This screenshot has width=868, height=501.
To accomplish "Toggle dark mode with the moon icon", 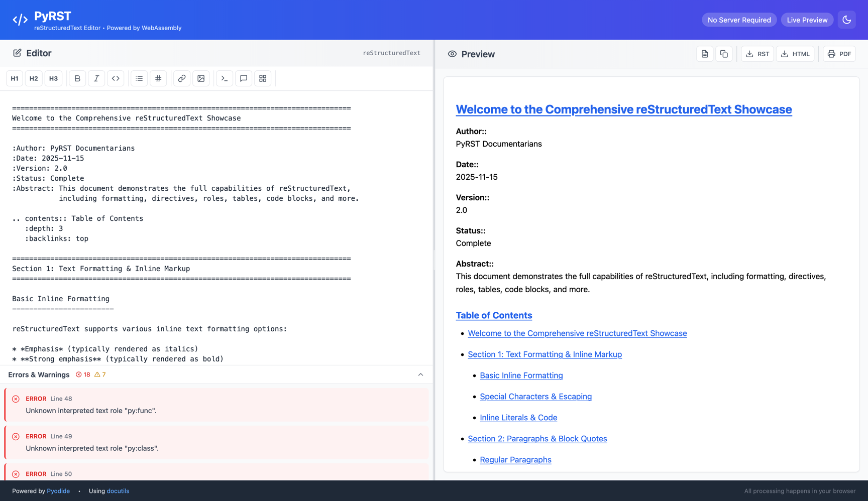I will 846,20.
